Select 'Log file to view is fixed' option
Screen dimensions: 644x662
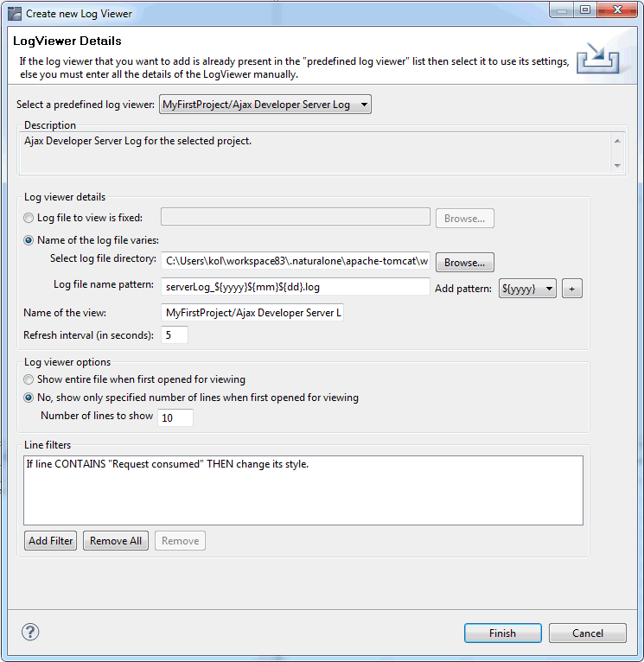[29, 218]
